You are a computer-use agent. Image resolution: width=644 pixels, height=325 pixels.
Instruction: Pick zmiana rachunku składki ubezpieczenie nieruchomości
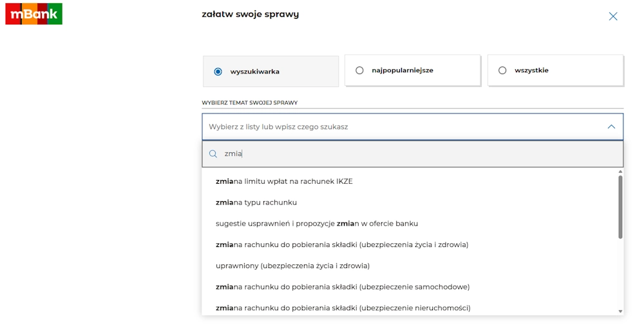point(343,308)
